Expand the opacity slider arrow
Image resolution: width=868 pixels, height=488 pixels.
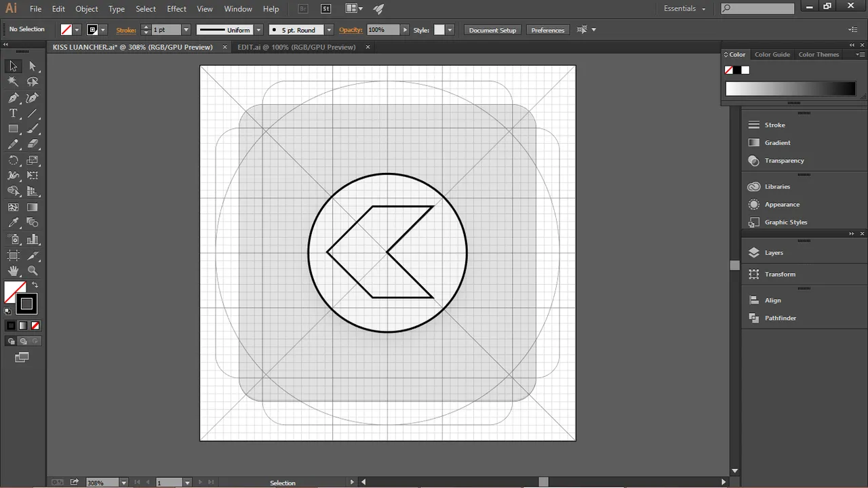coord(406,30)
